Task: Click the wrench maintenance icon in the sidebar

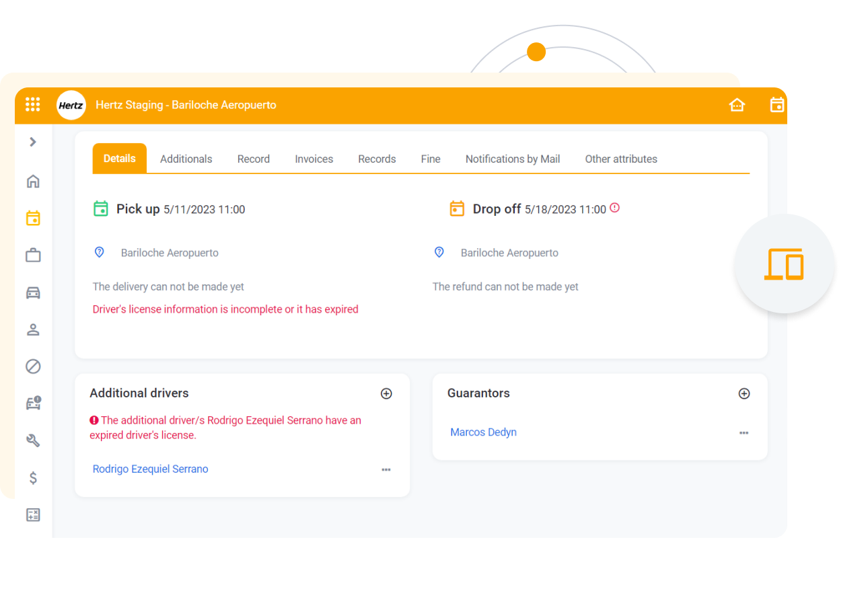Action: 32,440
